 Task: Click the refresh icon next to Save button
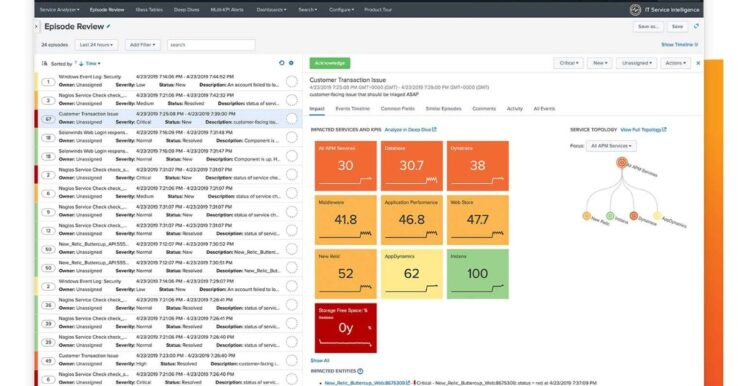(696, 26)
